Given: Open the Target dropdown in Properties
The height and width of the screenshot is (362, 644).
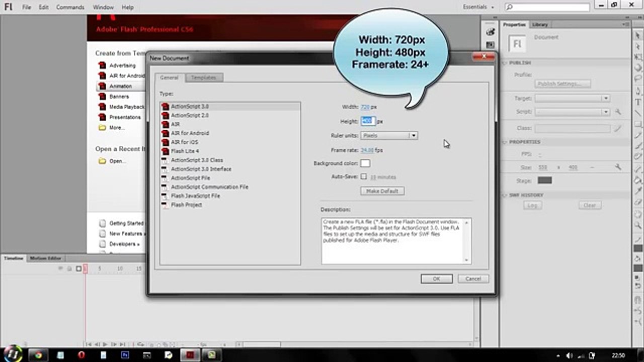Looking at the screenshot, I should (572, 99).
